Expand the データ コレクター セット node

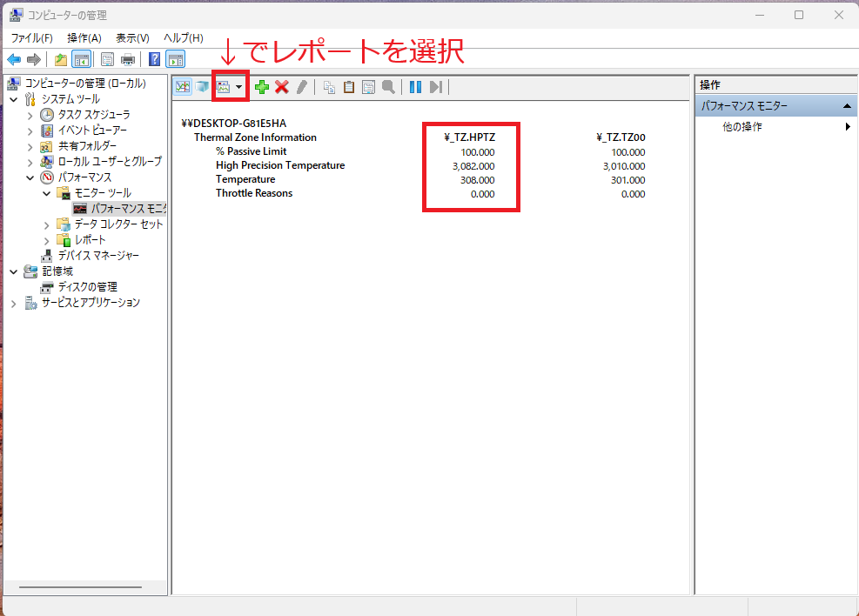46,224
